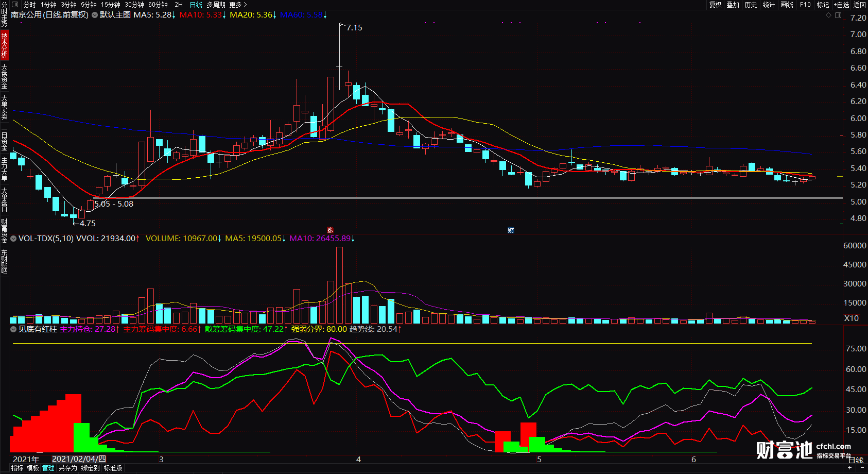The height and width of the screenshot is (474, 868).
Task: Click the MA60: 5.58 readout
Action: pos(304,15)
